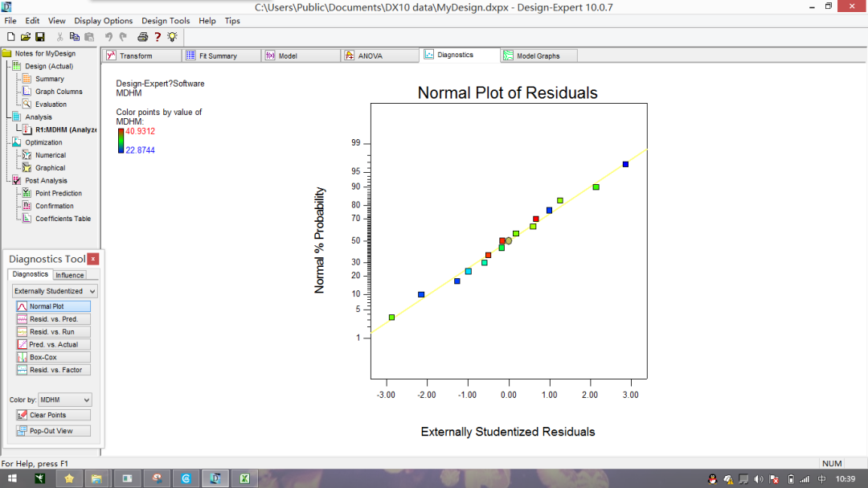Image resolution: width=868 pixels, height=488 pixels.
Task: Open File Explorer from the taskbar
Action: pyautogui.click(x=96, y=478)
